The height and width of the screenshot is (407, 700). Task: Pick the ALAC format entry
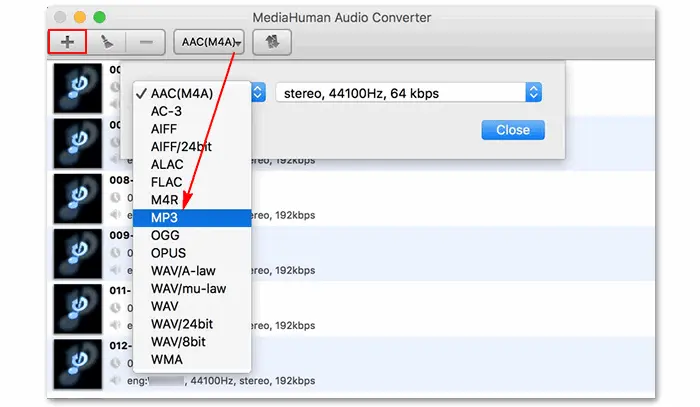pyautogui.click(x=168, y=164)
